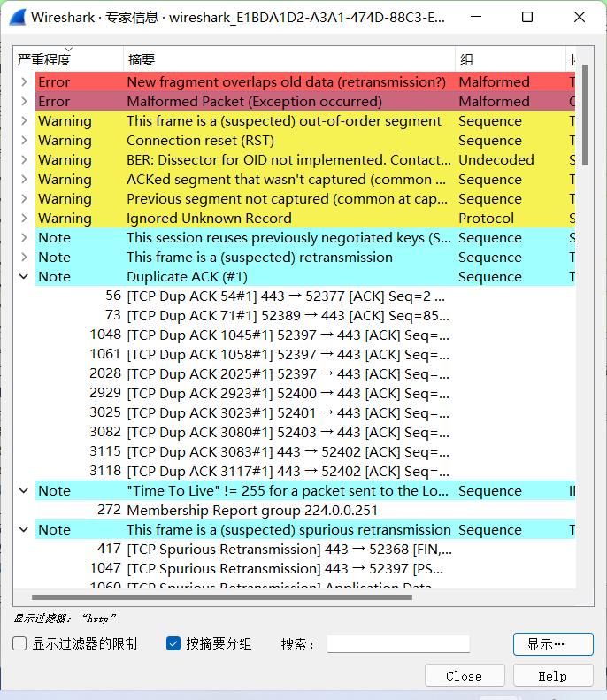
Task: Collapse the Time To Live note group
Action: click(x=24, y=490)
